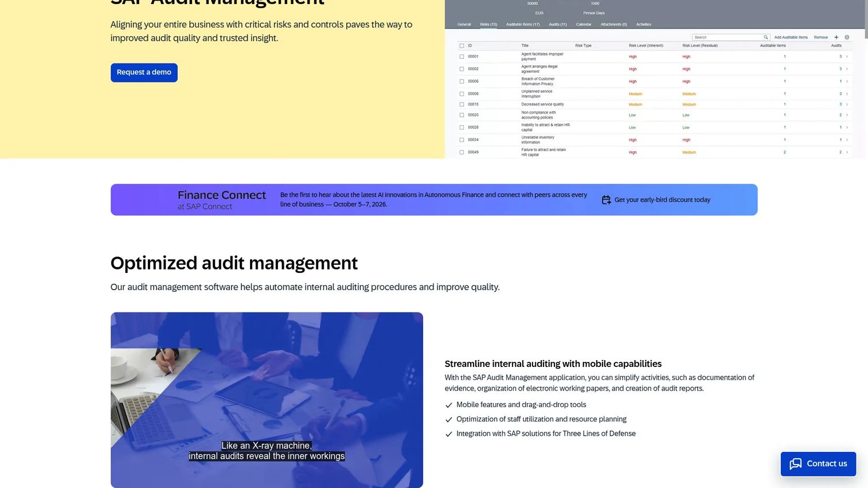The image size is (868, 488).
Task: Click 'Streamline internal auditing with mobile capabilities' heading
Action: [x=553, y=364]
